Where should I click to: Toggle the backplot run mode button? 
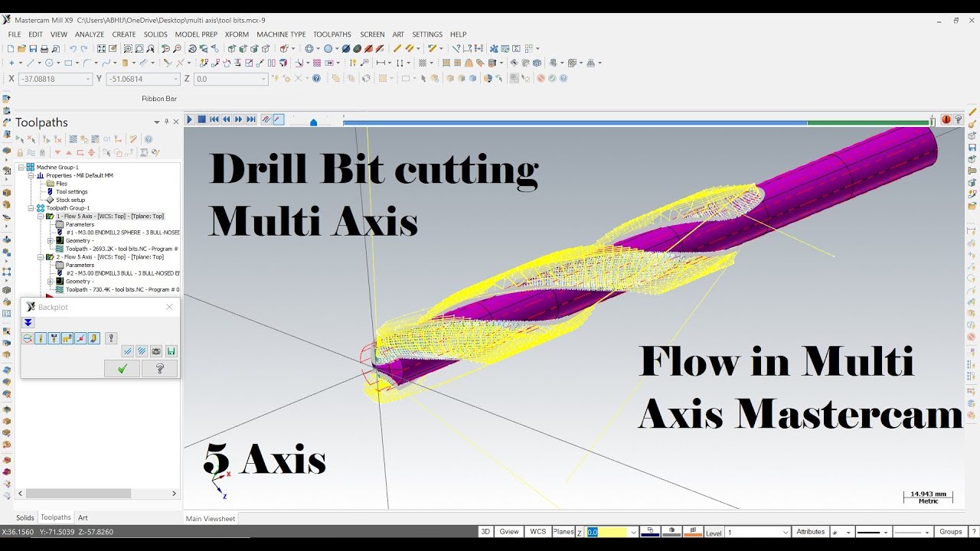click(278, 119)
